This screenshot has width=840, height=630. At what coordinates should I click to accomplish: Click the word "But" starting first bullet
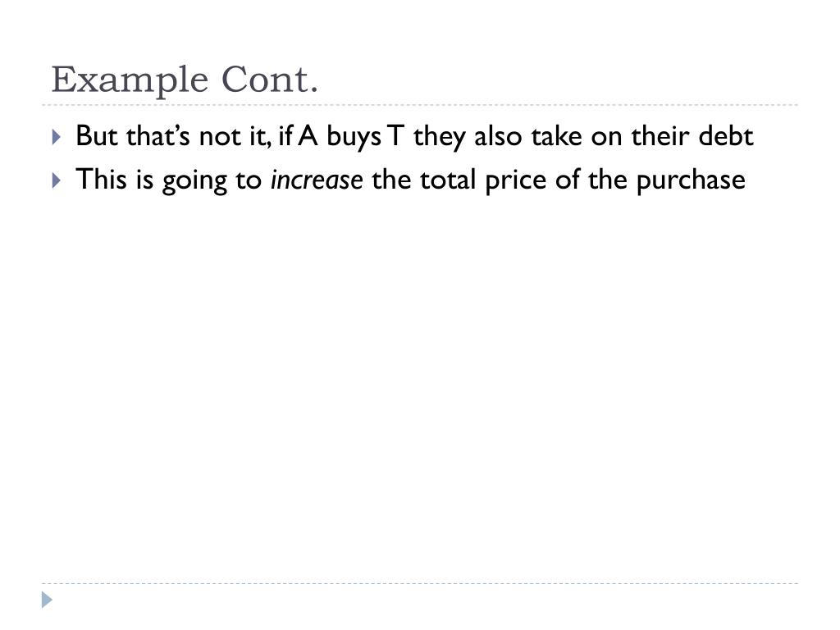point(97,136)
